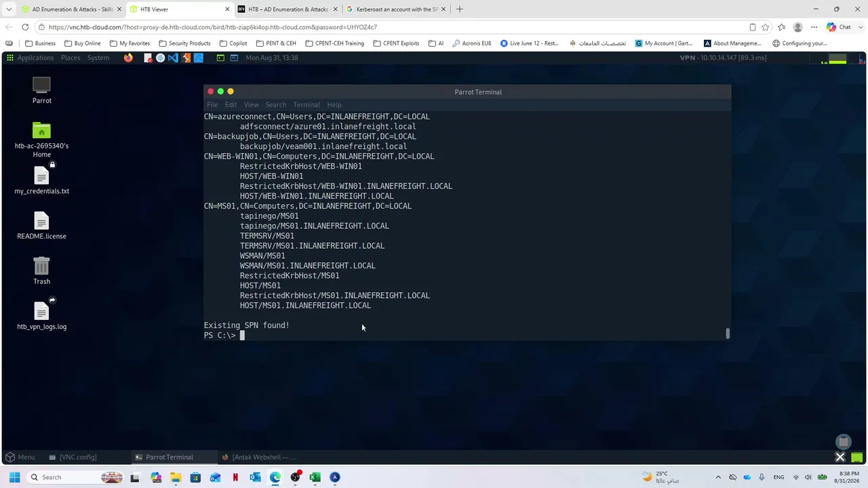Open my_credentials.txt desktop file
Image resolution: width=868 pixels, height=488 pixels.
(41, 180)
